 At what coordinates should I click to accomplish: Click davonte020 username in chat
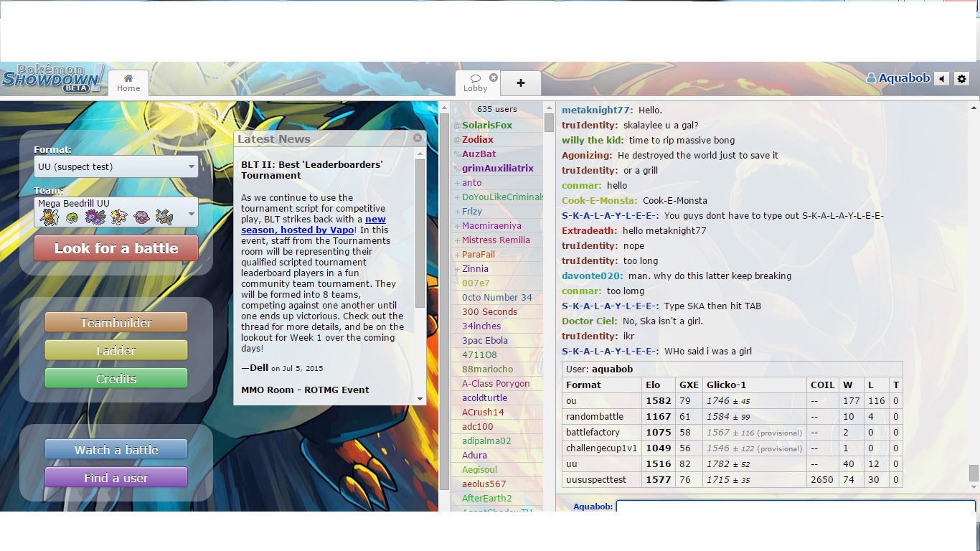(x=592, y=276)
